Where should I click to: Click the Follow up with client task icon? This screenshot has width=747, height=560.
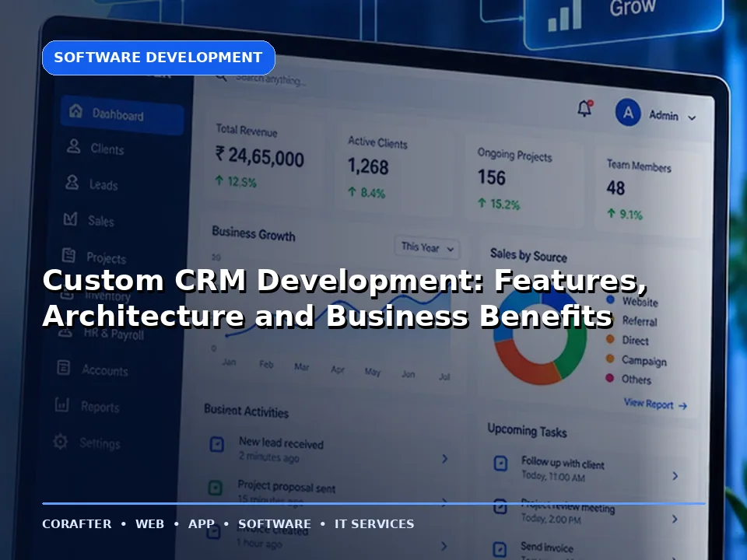[x=500, y=464]
